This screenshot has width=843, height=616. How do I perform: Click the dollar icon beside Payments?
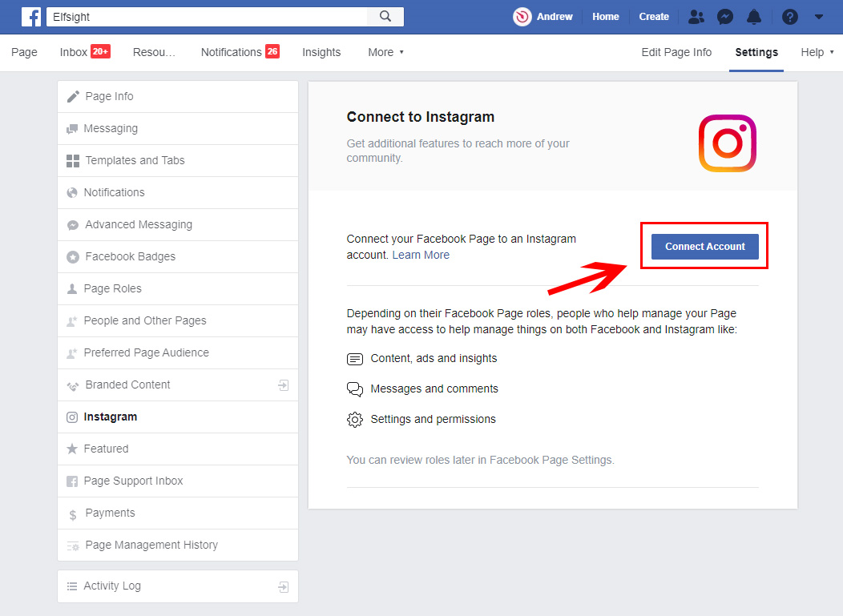pyautogui.click(x=73, y=514)
